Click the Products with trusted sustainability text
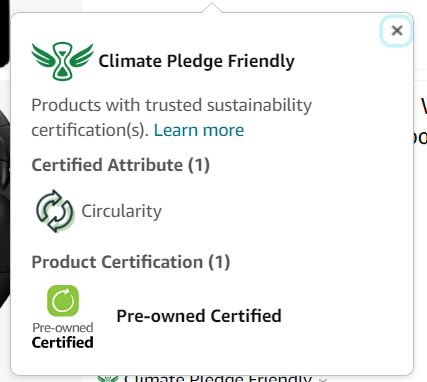Image resolution: width=427 pixels, height=382 pixels. pyautogui.click(x=172, y=105)
